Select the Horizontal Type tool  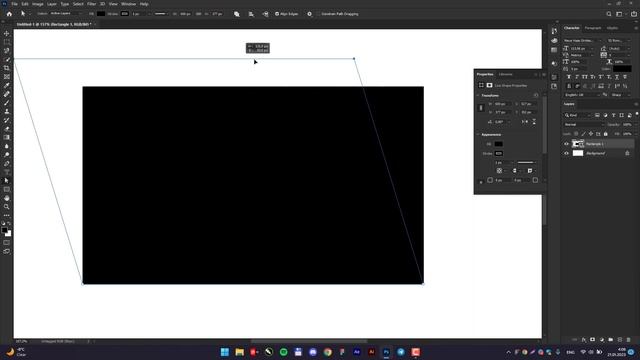point(7,172)
